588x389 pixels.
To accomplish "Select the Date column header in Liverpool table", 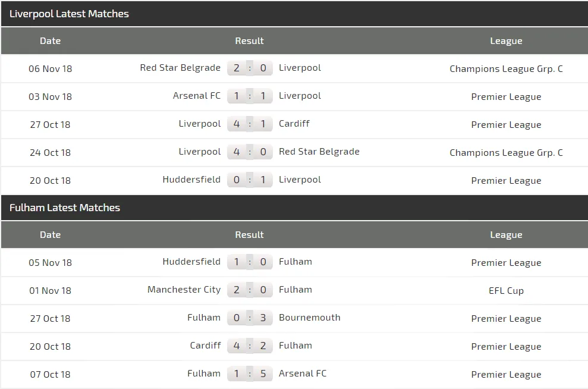I will 50,41.
